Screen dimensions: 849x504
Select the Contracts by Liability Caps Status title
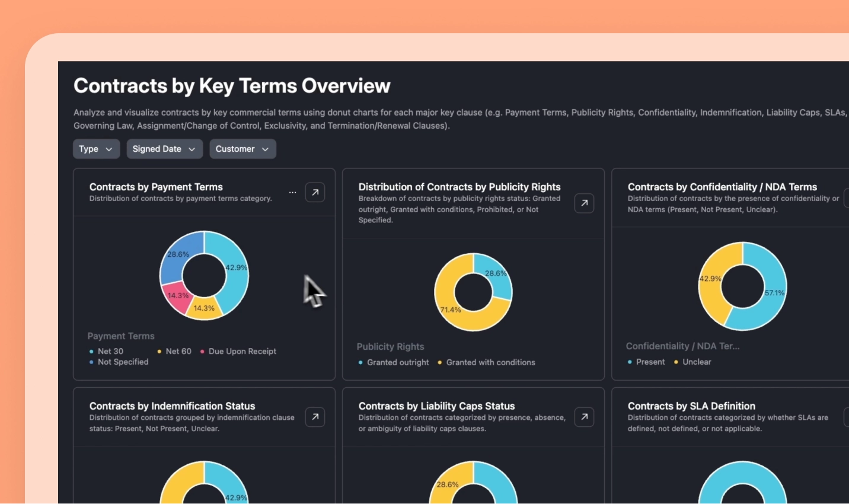[437, 406]
